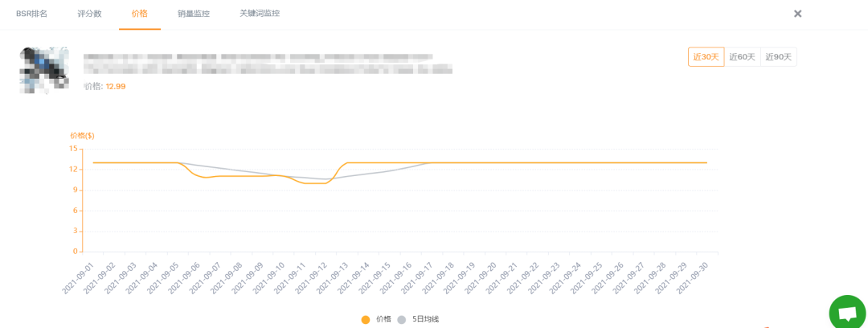Hide the 5日均线 series via legend label

tap(426, 319)
